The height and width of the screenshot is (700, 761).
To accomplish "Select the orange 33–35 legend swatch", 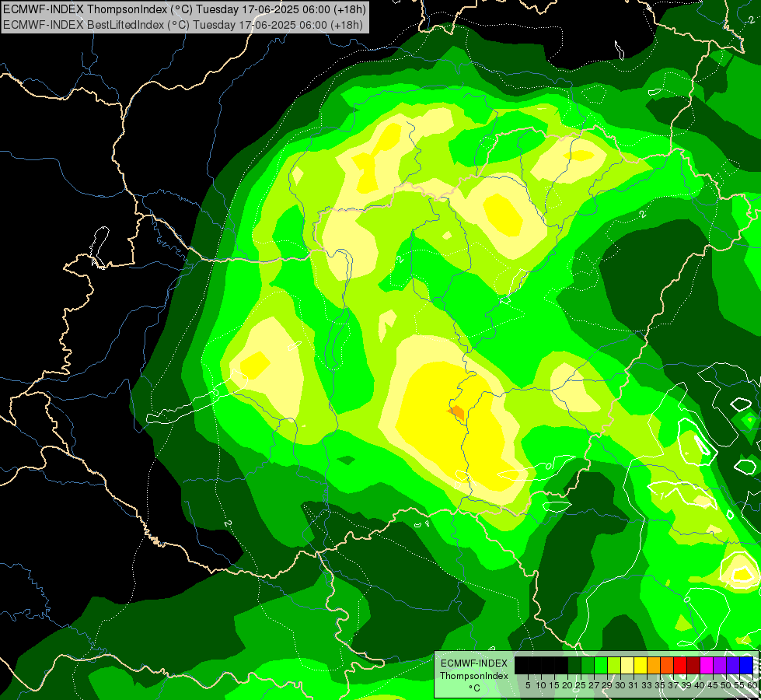I will [x=654, y=665].
